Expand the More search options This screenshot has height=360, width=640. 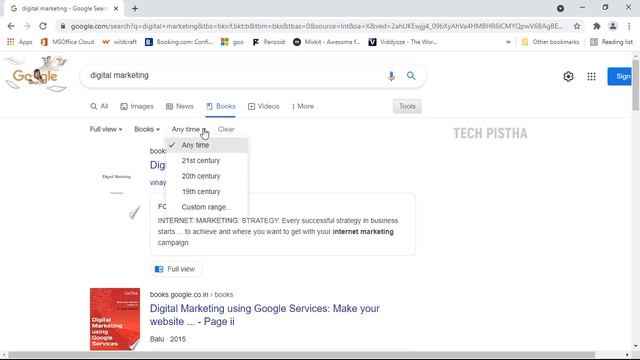(x=303, y=106)
